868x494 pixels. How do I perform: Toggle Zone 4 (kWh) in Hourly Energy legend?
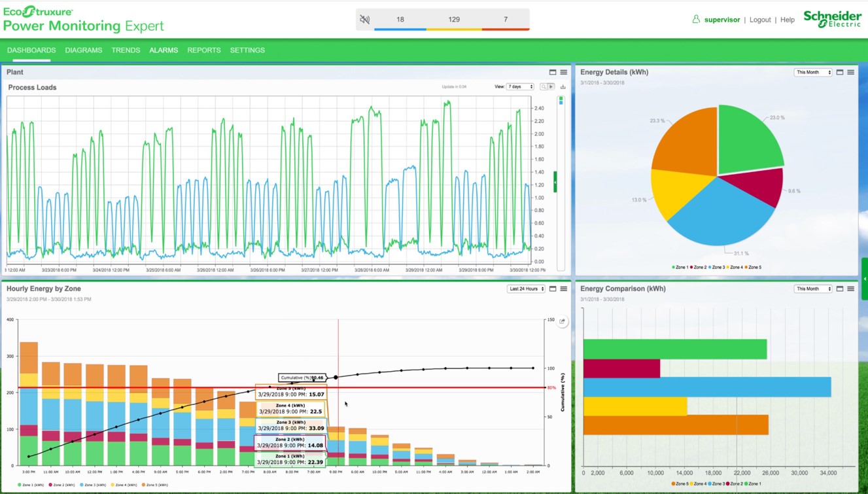pos(124,485)
